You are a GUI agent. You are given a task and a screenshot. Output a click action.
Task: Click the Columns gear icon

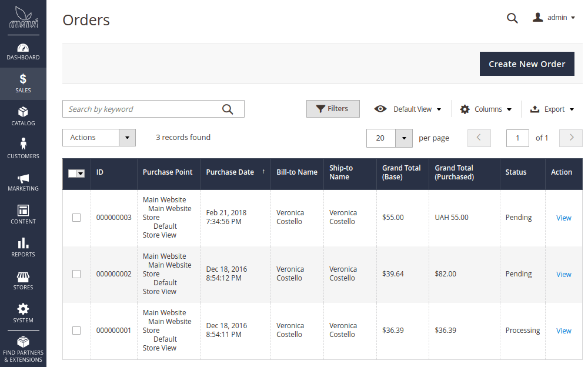coord(465,109)
